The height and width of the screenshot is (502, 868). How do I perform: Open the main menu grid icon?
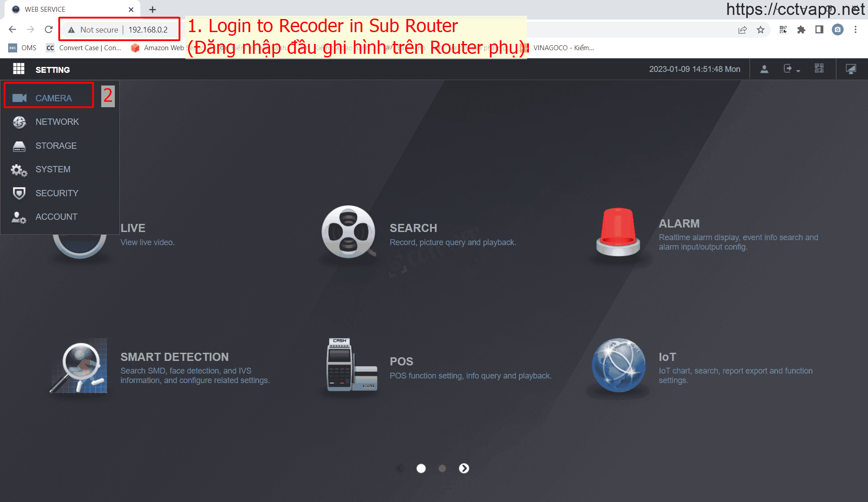(x=19, y=69)
